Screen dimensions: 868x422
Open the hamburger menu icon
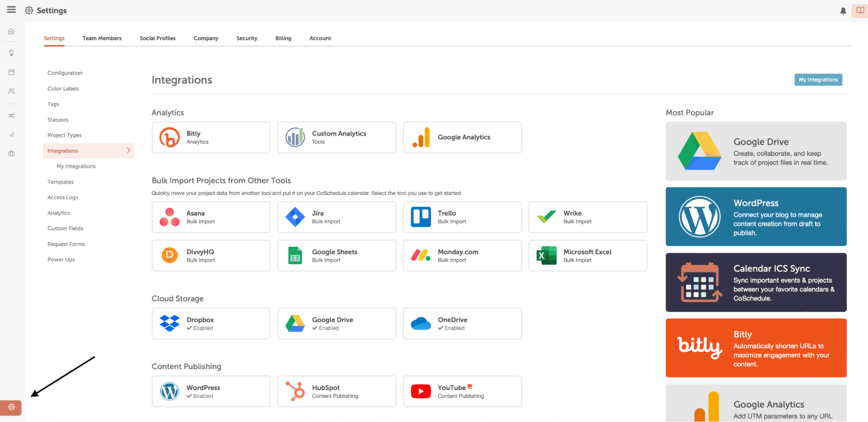(x=11, y=10)
